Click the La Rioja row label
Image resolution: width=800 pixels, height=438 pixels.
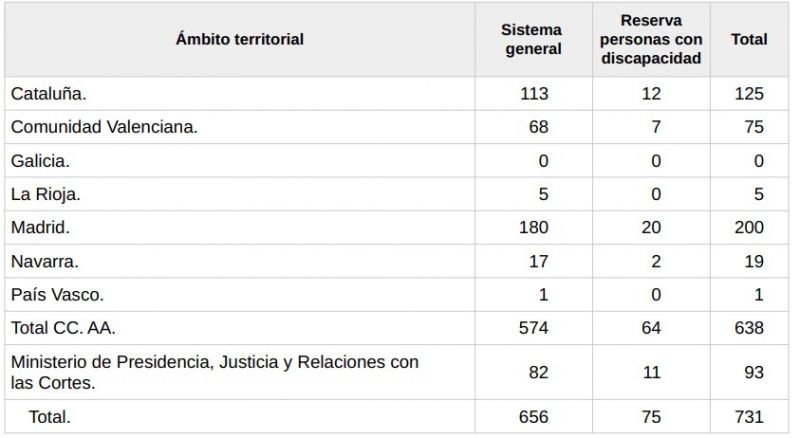(x=45, y=194)
